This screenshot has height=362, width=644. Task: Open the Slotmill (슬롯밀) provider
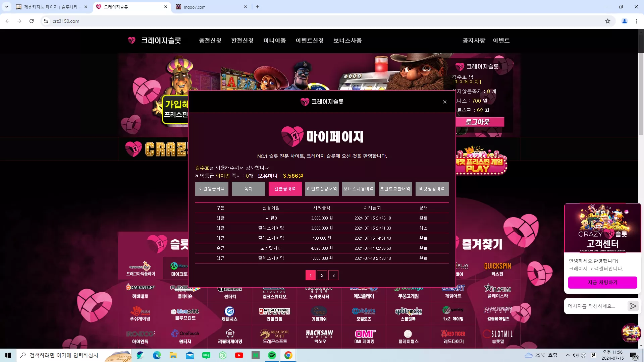pos(498,337)
